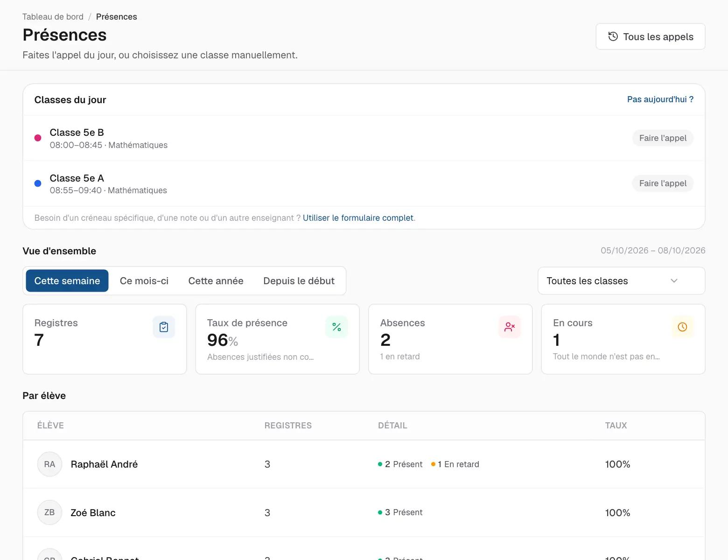Click the Registres count 7
The image size is (728, 560).
(x=39, y=340)
